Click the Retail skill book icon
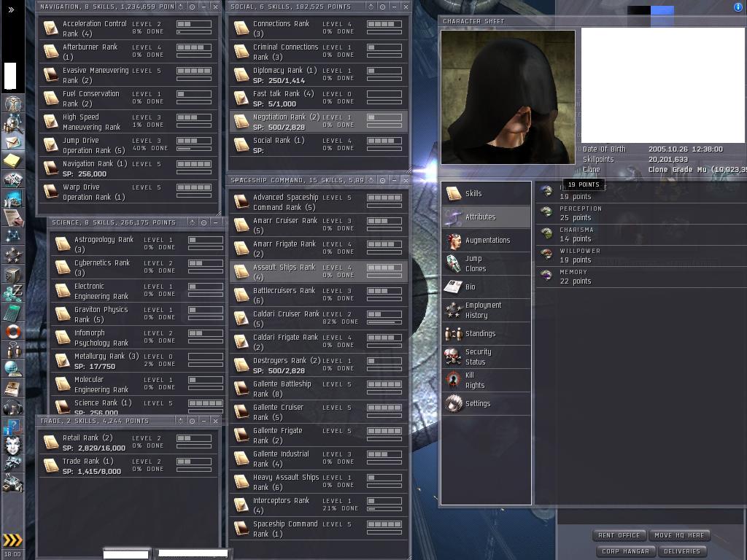This screenshot has width=747, height=560. tap(51, 443)
